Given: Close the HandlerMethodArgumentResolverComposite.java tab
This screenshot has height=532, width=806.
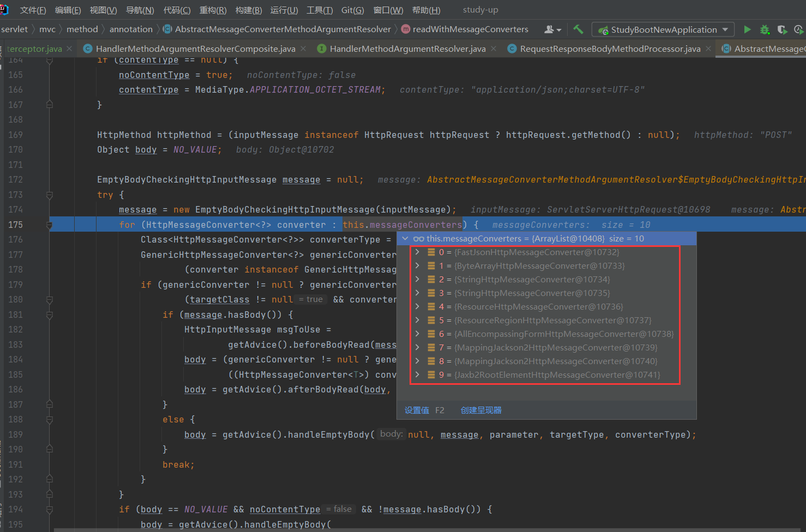Looking at the screenshot, I should click(303, 49).
